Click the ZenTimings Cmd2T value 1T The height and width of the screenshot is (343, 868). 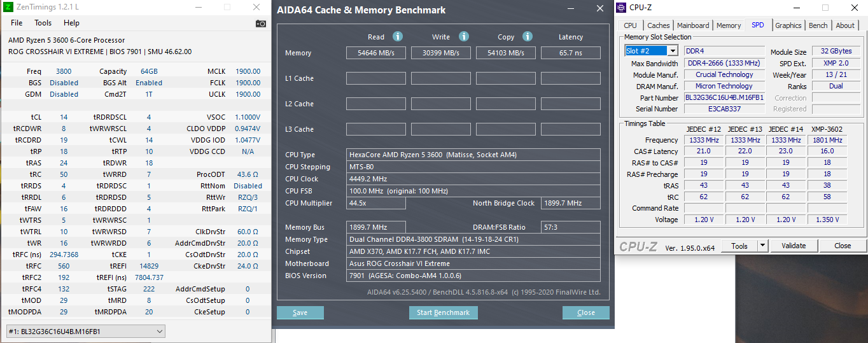pos(148,94)
